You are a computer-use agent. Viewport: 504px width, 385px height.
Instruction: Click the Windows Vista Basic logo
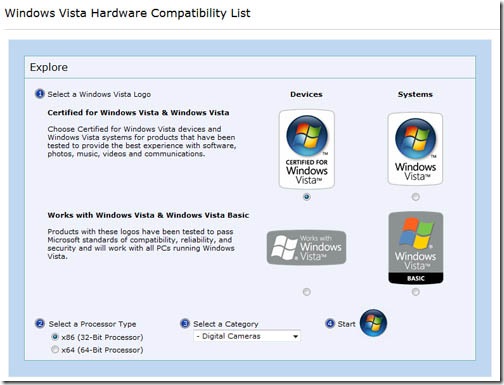point(416,248)
